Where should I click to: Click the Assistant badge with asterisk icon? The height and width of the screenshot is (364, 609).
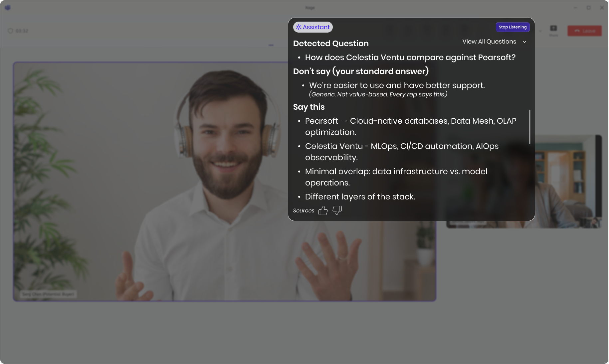pyautogui.click(x=313, y=27)
